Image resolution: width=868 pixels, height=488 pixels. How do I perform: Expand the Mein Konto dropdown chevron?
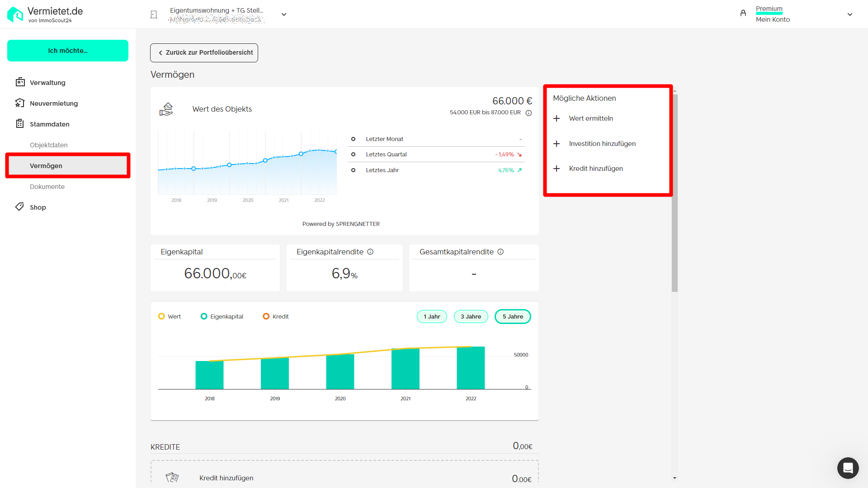(x=850, y=14)
